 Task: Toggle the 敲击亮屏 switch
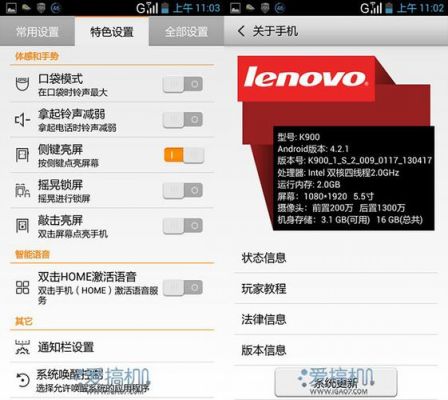tap(183, 226)
